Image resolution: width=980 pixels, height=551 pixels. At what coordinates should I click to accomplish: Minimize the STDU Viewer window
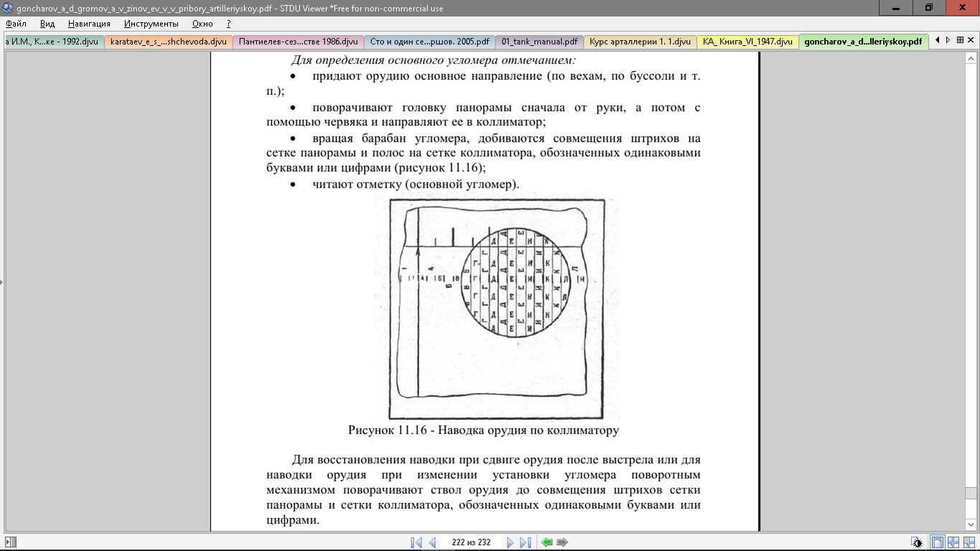point(897,7)
